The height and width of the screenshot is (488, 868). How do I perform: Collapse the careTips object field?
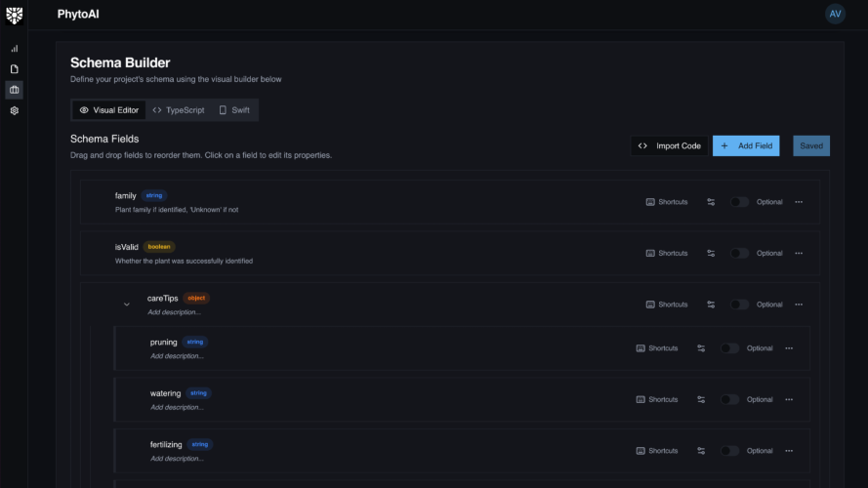[126, 305]
